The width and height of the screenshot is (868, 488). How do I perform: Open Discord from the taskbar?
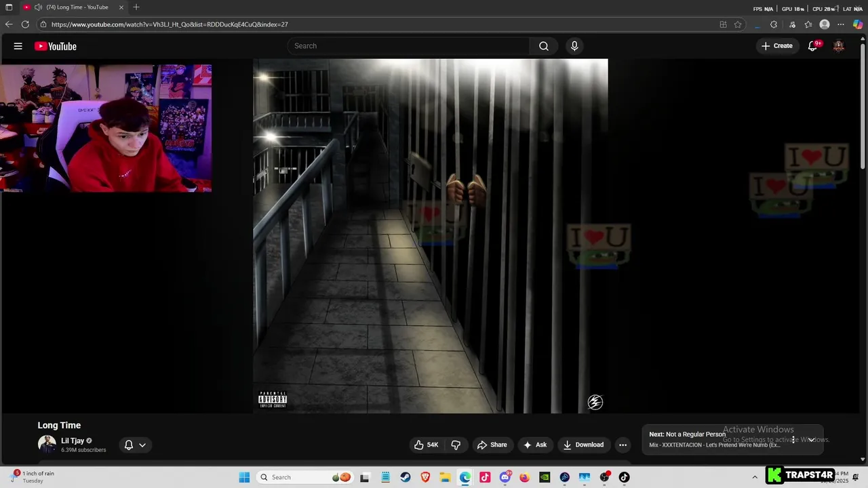pos(505,477)
